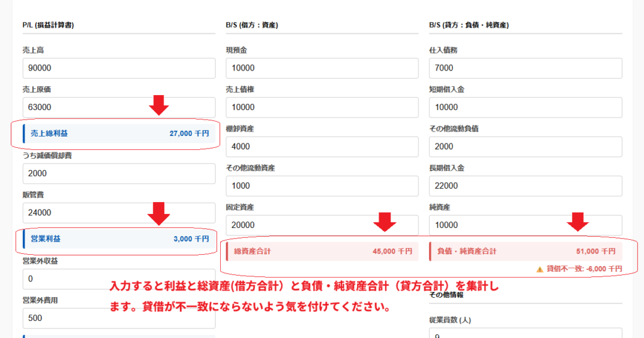Screen dimensions: 644x338
Task: Focus the 棚卸資産 field showing 4000
Action: pos(322,147)
